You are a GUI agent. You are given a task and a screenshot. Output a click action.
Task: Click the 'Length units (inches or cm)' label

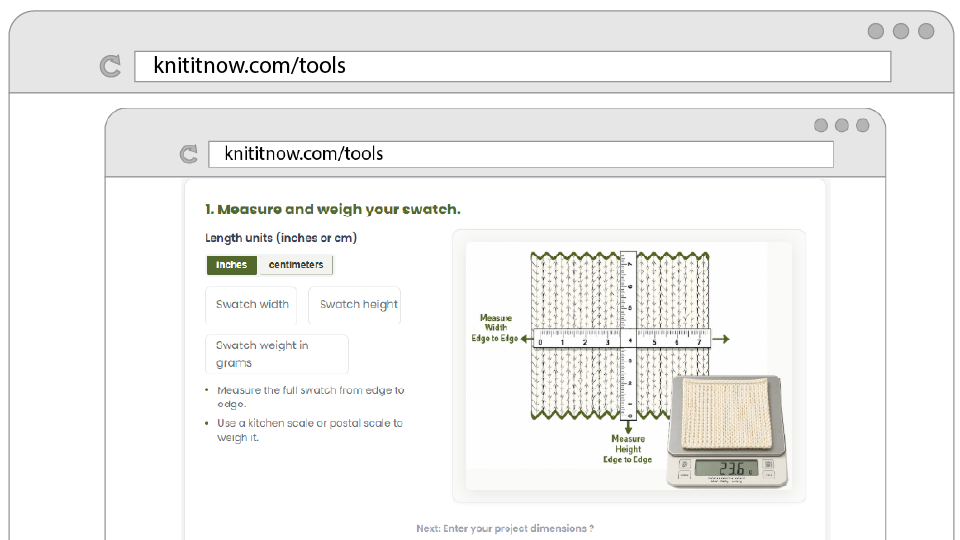[x=281, y=238]
